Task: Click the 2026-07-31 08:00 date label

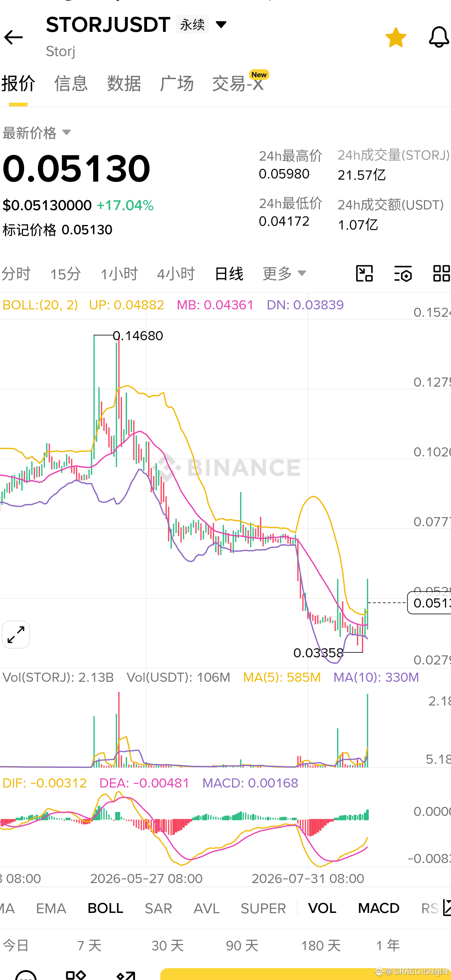Action: click(x=308, y=878)
